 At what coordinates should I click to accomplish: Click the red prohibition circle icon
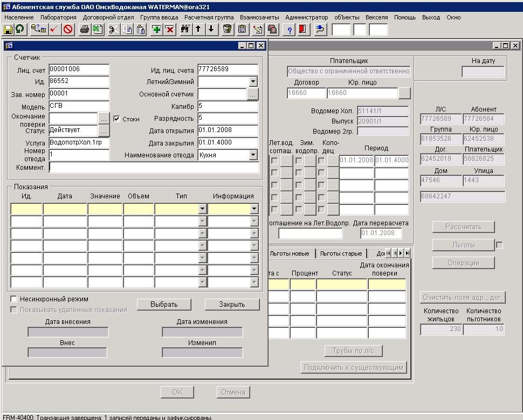(68, 29)
